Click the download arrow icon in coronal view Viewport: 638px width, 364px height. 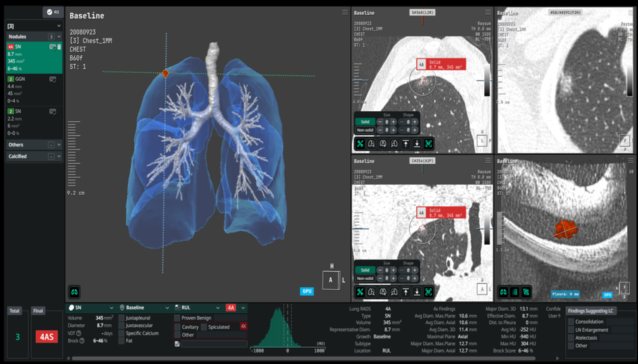[x=417, y=292]
